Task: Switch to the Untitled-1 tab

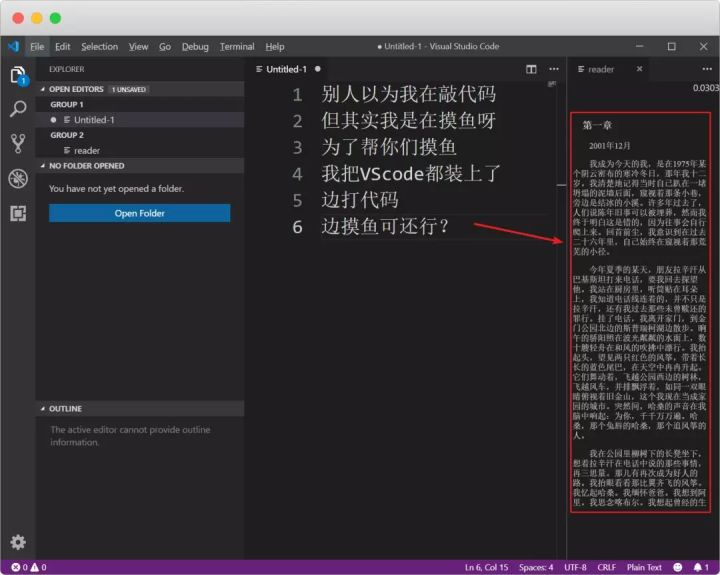Action: [288, 69]
